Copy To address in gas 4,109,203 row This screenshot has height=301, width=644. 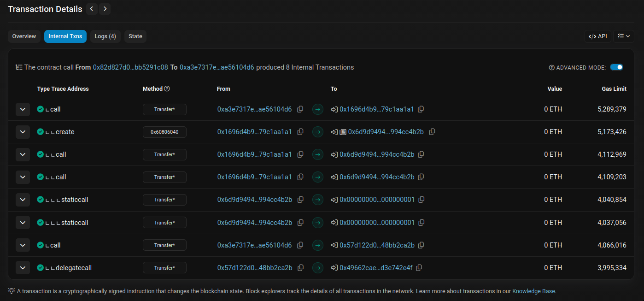tap(421, 177)
